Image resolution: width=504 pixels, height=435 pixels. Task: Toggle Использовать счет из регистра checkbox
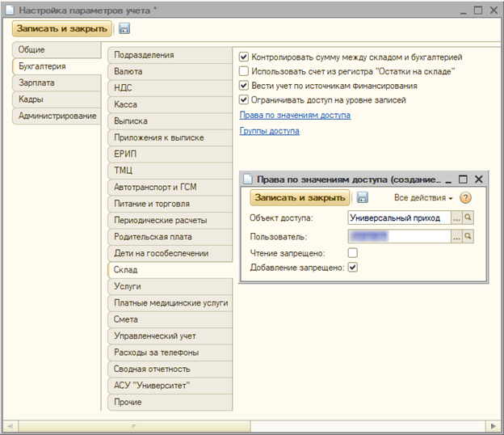tap(245, 72)
